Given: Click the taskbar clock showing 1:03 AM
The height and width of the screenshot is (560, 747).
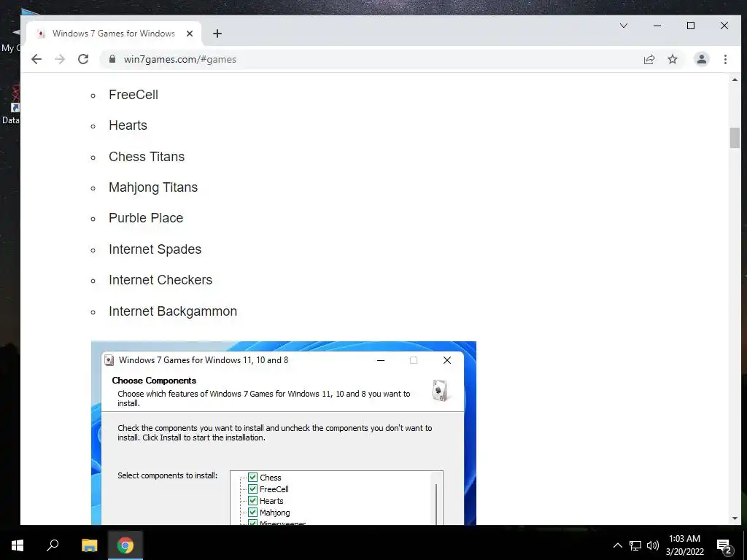Looking at the screenshot, I should pyautogui.click(x=684, y=545).
